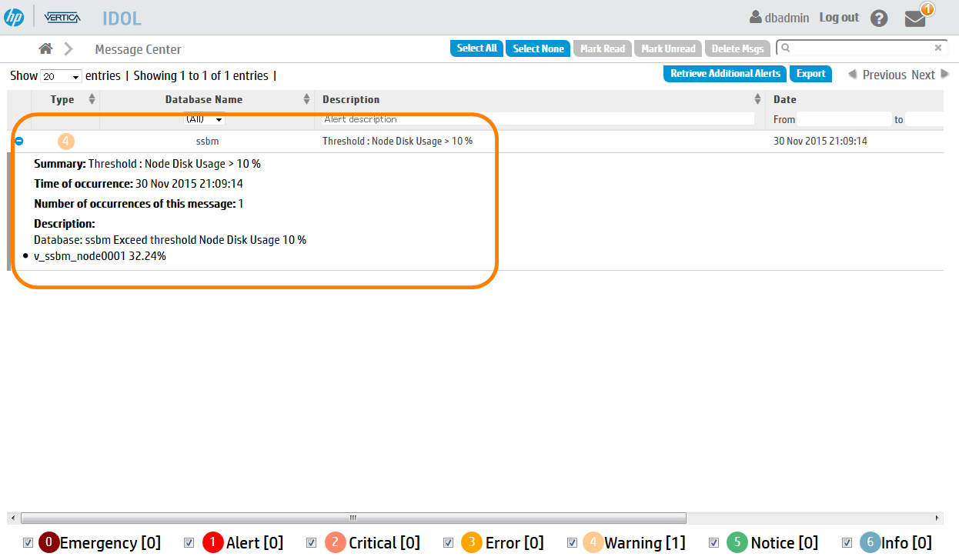Uncheck the Warning filter checkbox
959x560 pixels.
[x=572, y=543]
